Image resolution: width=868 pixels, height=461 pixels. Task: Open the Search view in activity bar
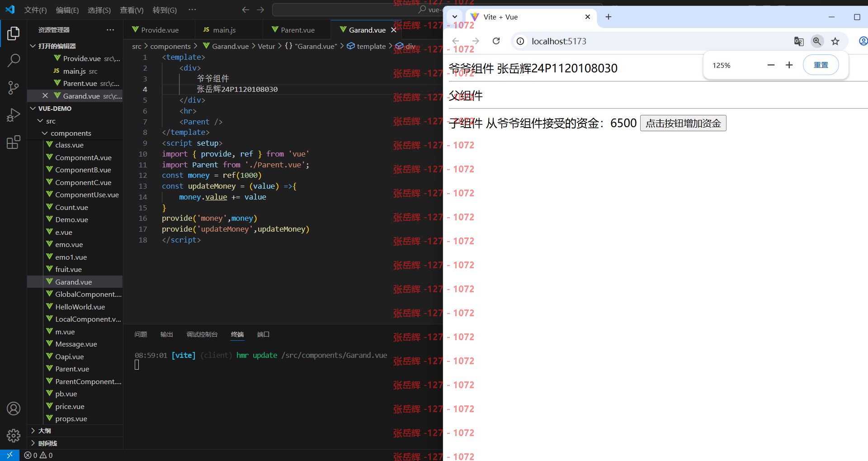14,60
